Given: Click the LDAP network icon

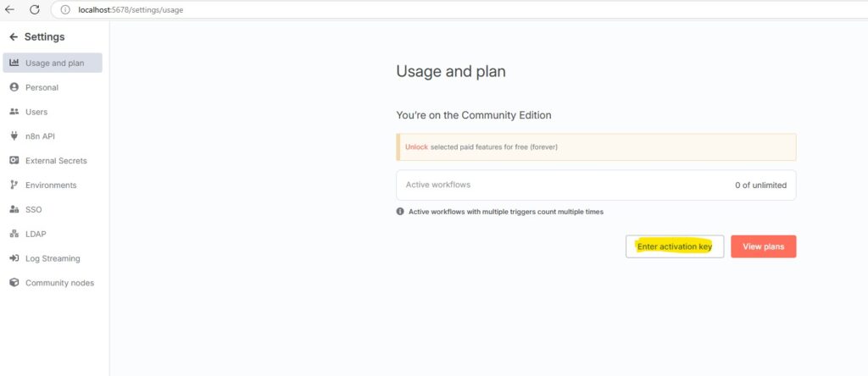Looking at the screenshot, I should (x=14, y=235).
